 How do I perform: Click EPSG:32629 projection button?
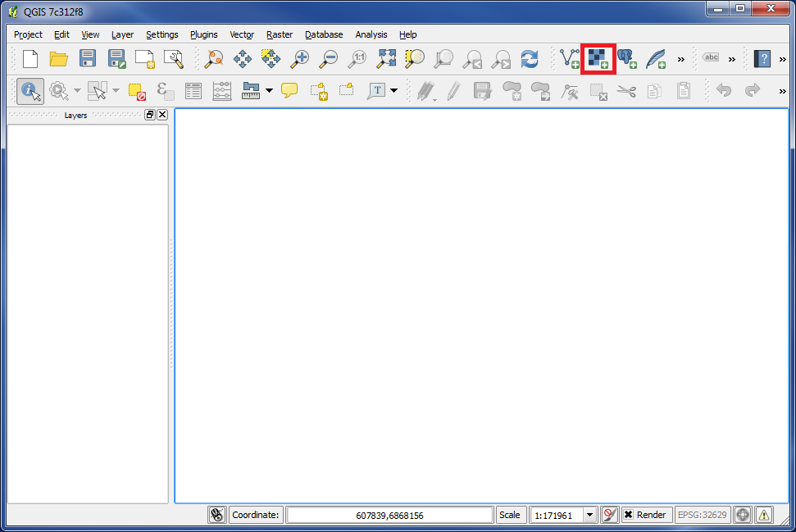coord(703,515)
